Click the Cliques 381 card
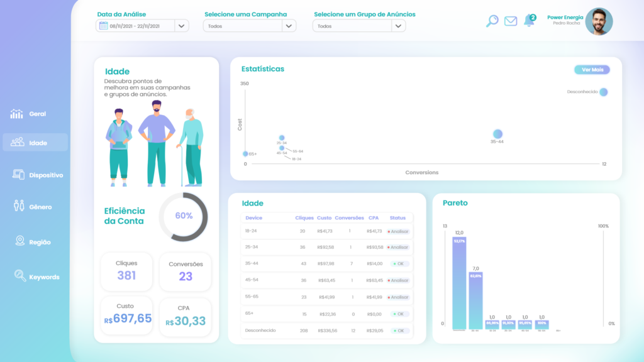This screenshot has height=362, width=644. pyautogui.click(x=126, y=271)
